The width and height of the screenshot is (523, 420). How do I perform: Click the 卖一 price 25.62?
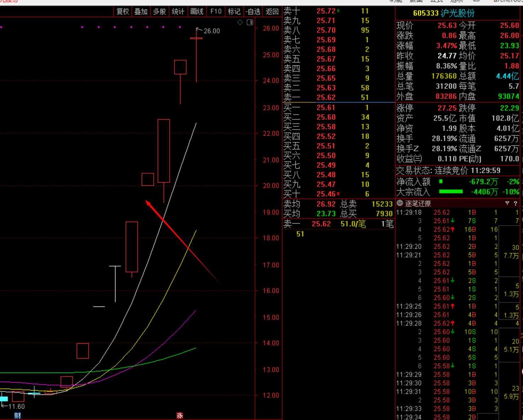click(x=326, y=97)
